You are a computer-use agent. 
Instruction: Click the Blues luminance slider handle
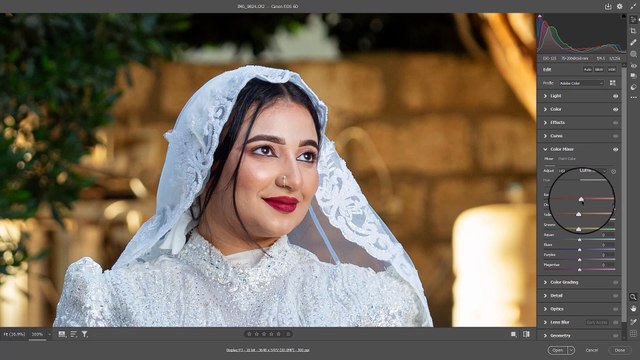[x=579, y=250]
